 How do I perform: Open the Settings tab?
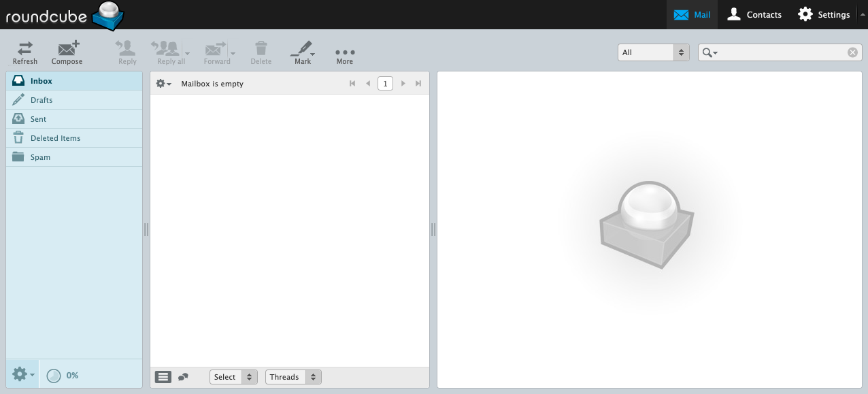[824, 14]
